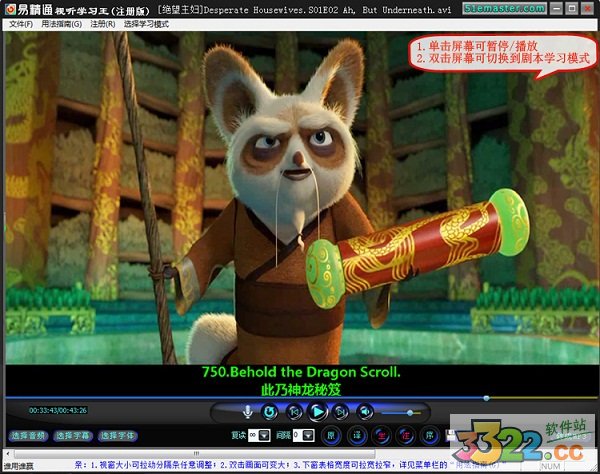Screen dimensions: 600x474
Task: Open the 注册(R) menu
Action: [x=103, y=24]
